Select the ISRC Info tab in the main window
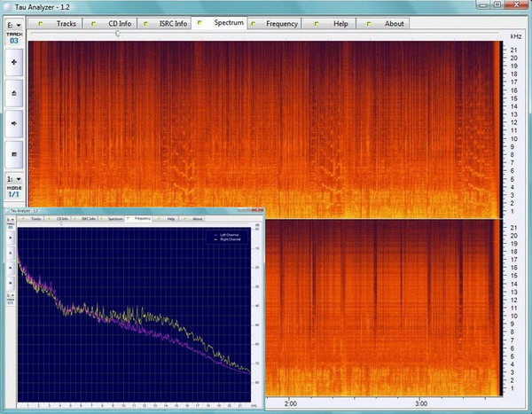This screenshot has height=414, width=532. click(x=169, y=24)
